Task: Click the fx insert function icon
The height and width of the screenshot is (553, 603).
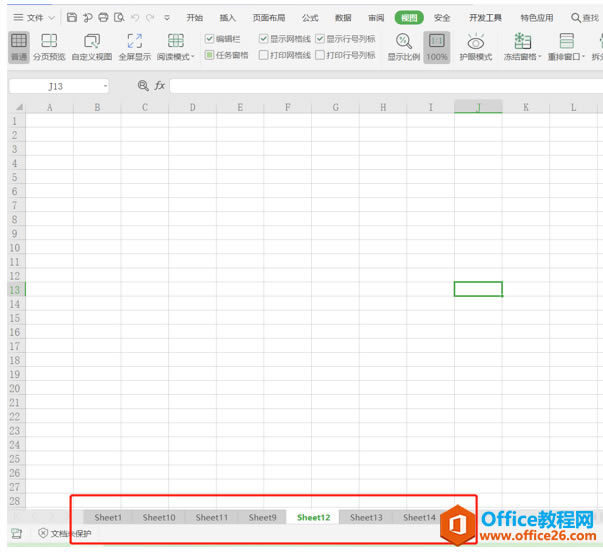Action: [x=160, y=85]
